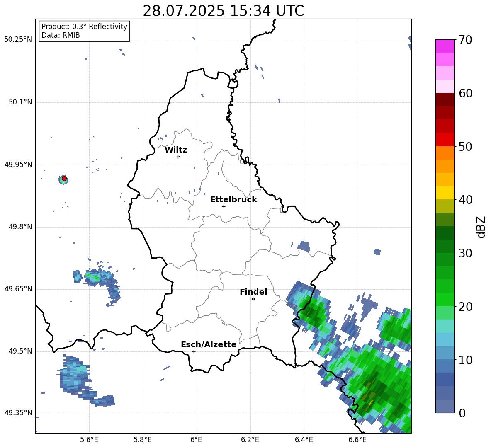
Task: Pick the magenta top colorbar swatch
Action: pos(445,46)
